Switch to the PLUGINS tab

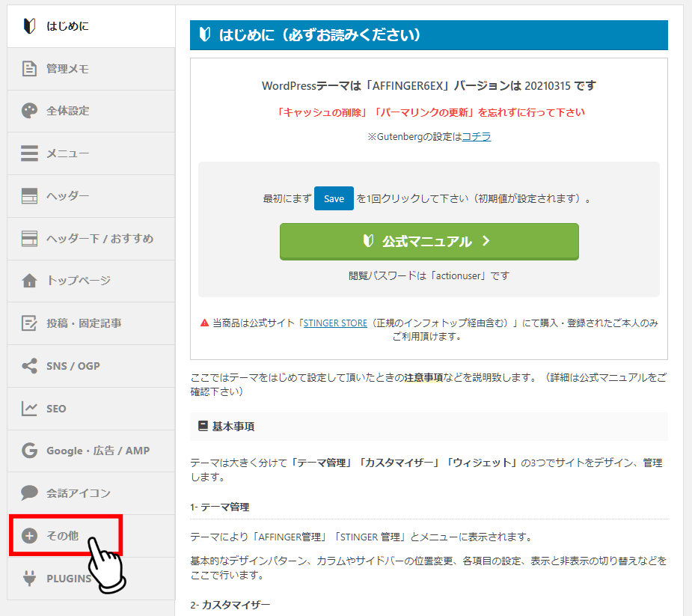click(x=91, y=579)
